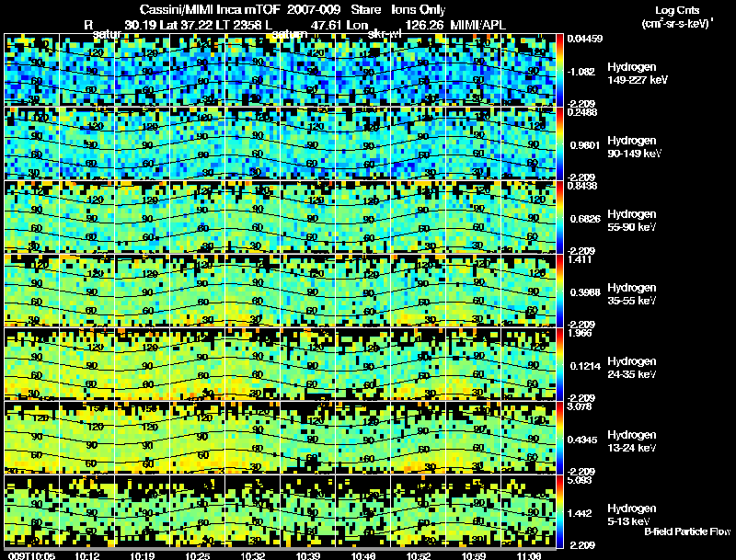Click the 5.093 colorbar value
The width and height of the screenshot is (736, 560).
click(580, 480)
